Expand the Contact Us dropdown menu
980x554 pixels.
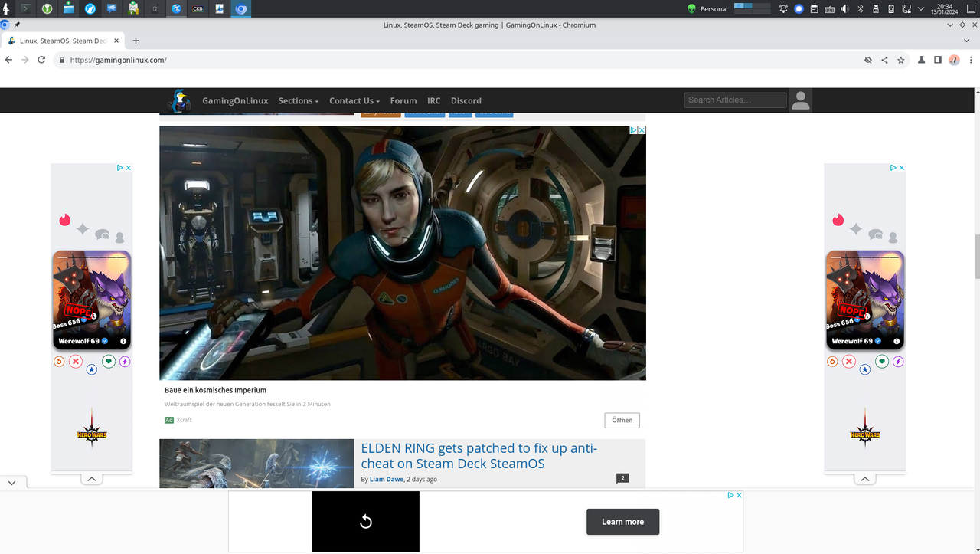[354, 100]
